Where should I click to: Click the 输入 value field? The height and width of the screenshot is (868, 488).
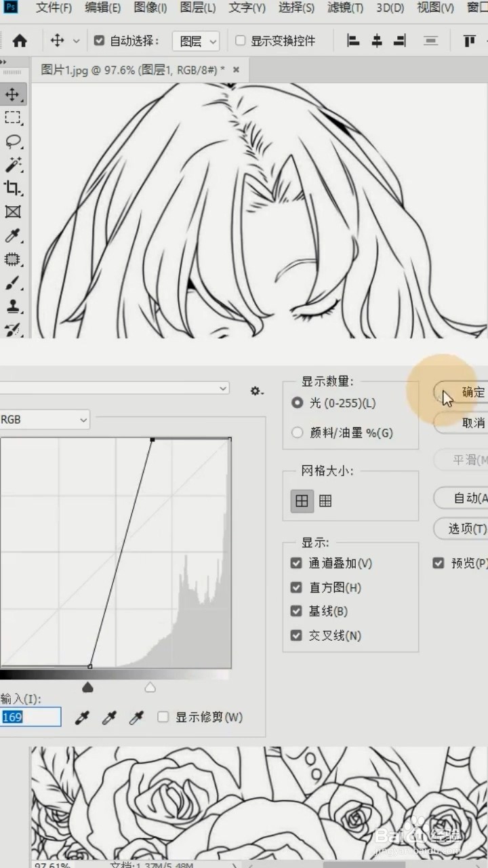pyautogui.click(x=30, y=717)
